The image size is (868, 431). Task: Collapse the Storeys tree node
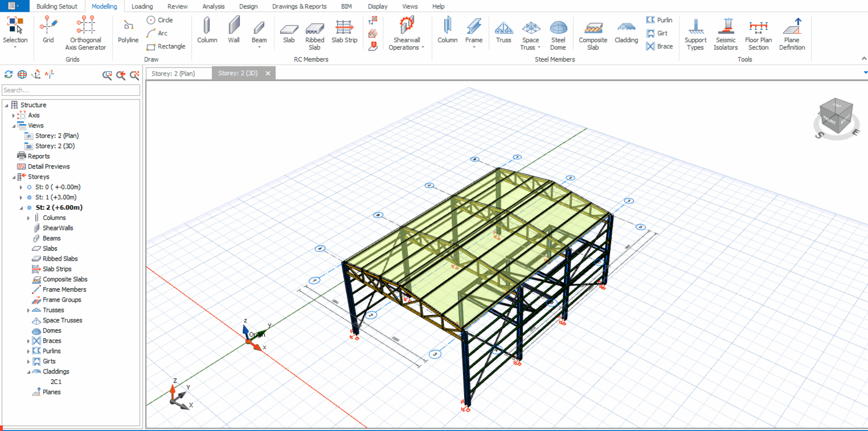click(x=13, y=177)
